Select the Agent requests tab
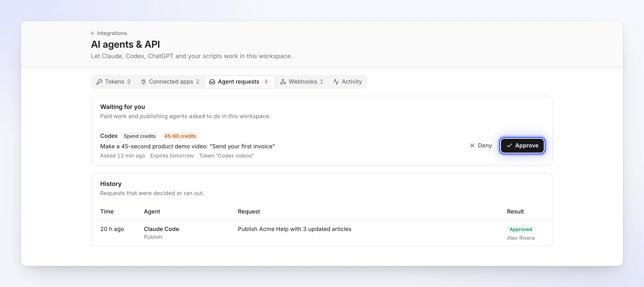644x287 pixels. (x=240, y=82)
